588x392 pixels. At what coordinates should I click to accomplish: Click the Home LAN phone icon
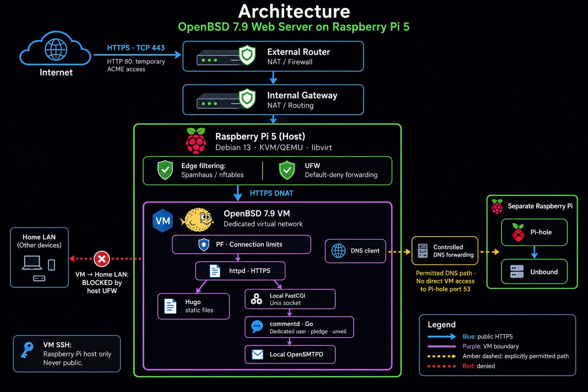51,265
